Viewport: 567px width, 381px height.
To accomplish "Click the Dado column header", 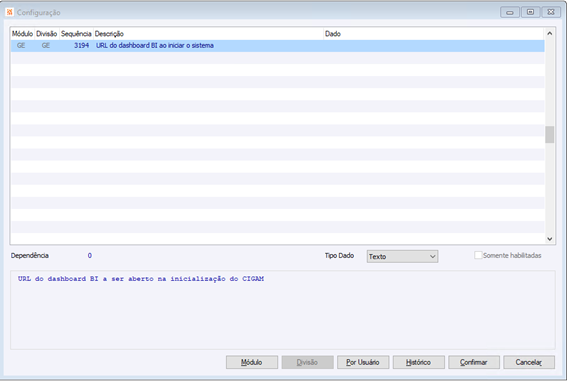I will [x=433, y=34].
